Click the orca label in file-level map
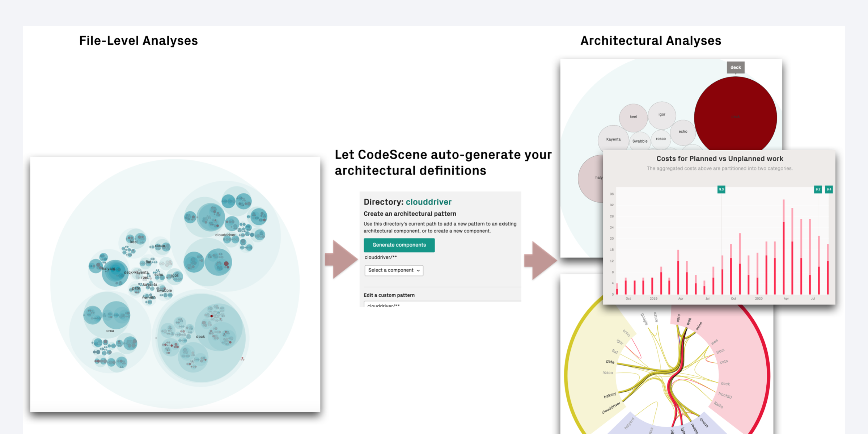 tap(110, 331)
